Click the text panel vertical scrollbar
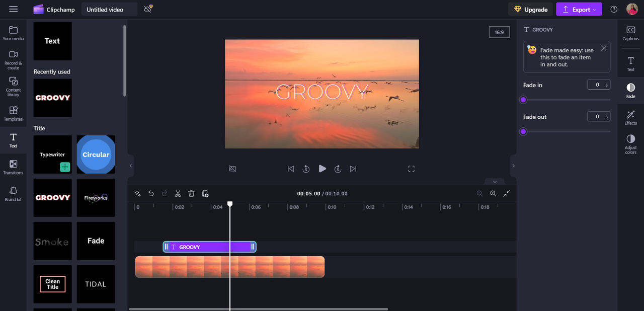644x311 pixels. coord(125,60)
